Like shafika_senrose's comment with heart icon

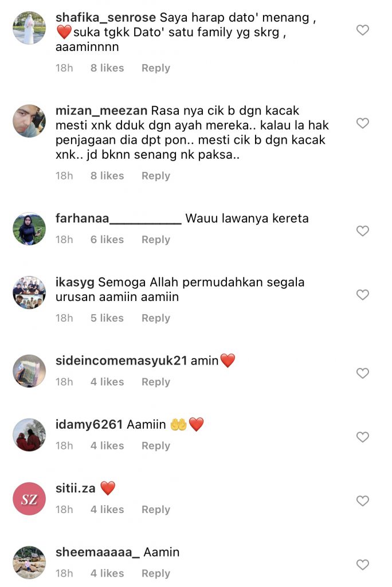coord(362,30)
